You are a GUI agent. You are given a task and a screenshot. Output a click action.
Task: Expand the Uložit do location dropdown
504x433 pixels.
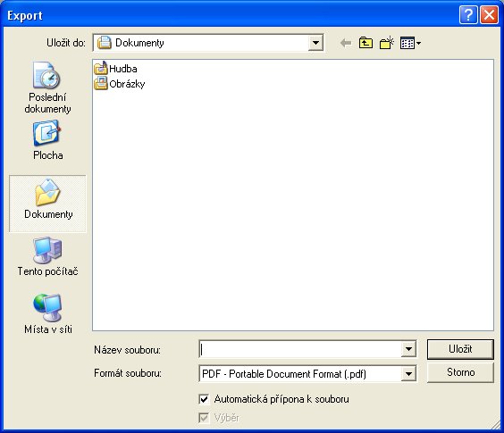tap(315, 43)
